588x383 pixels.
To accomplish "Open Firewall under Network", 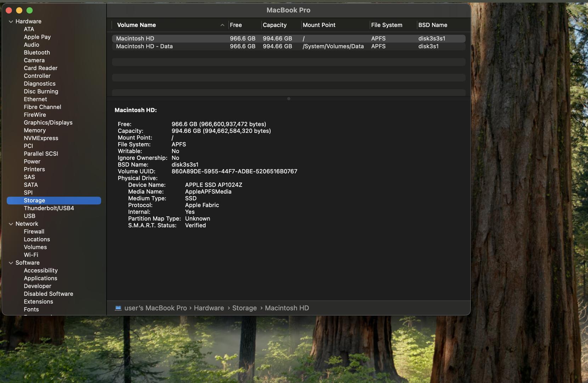I will [34, 232].
